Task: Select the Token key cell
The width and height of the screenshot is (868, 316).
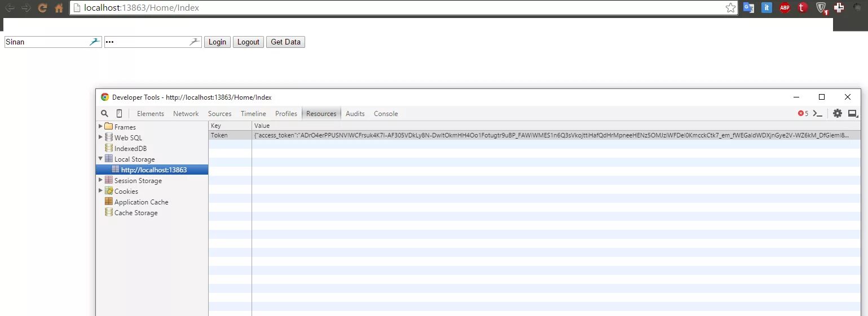Action: pyautogui.click(x=230, y=135)
